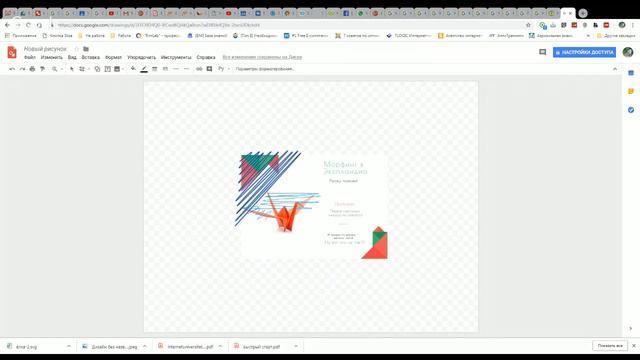Screen dimensions: 640x360
Task: Click the undo arrow in the toolbar
Action: click(x=12, y=69)
